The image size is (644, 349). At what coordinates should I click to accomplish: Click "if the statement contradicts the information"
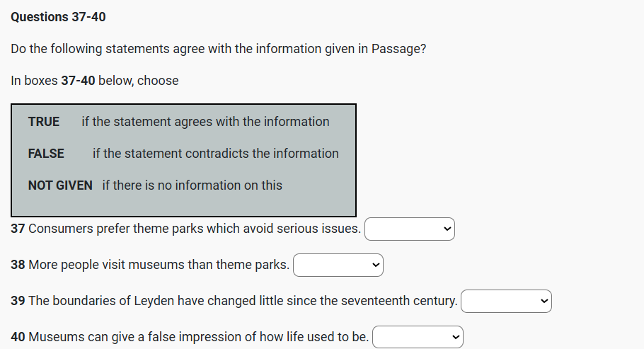(215, 154)
